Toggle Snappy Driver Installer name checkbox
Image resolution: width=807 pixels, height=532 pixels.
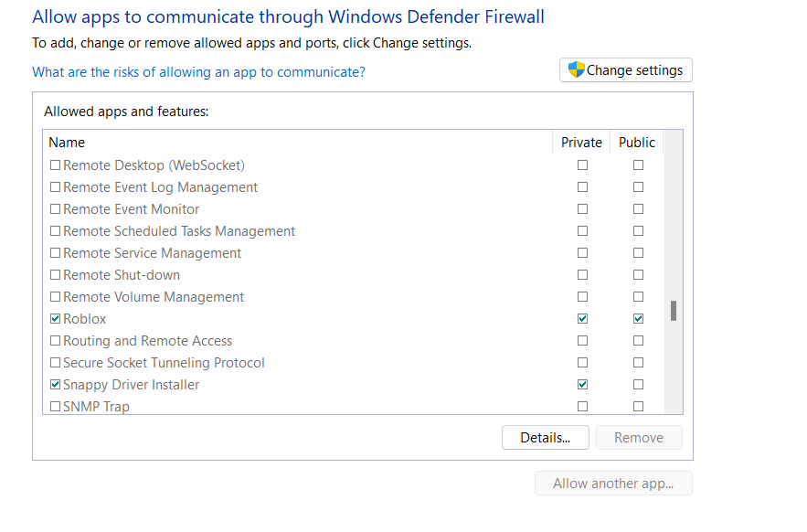coord(55,385)
